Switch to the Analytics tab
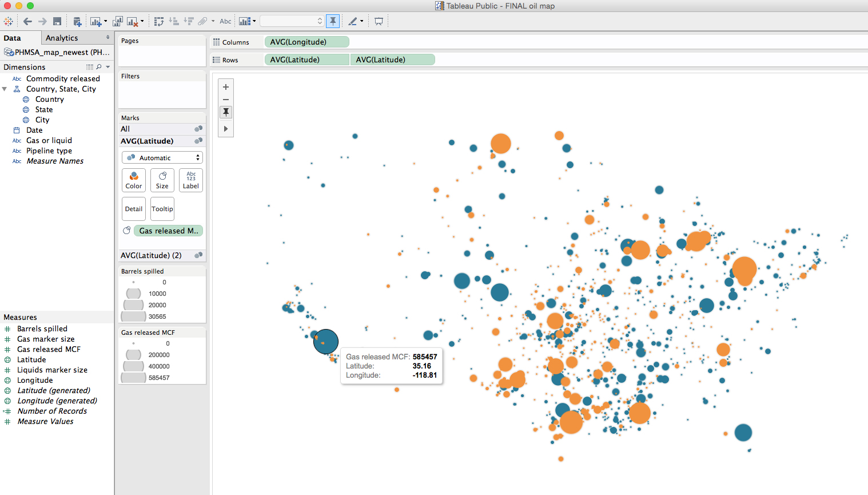The width and height of the screenshot is (868, 495). (x=62, y=38)
